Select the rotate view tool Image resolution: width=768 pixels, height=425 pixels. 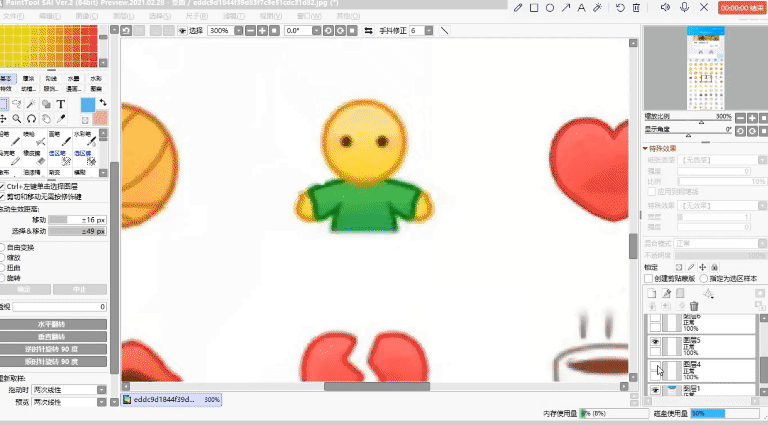pyautogui.click(x=31, y=118)
